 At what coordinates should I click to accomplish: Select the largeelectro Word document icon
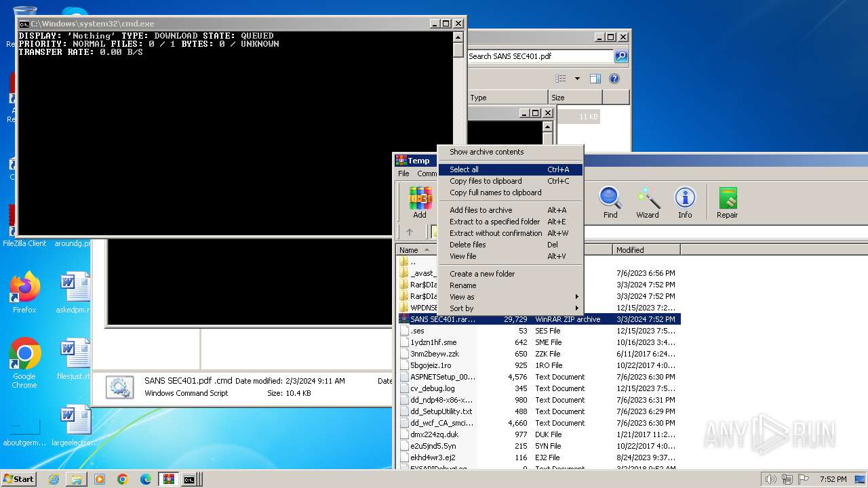point(74,426)
